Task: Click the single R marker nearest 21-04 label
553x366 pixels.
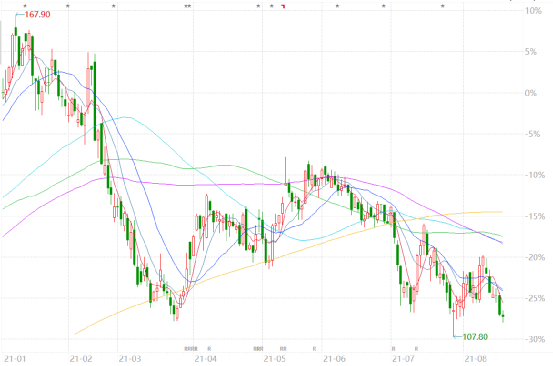Action: pyautogui.click(x=209, y=349)
